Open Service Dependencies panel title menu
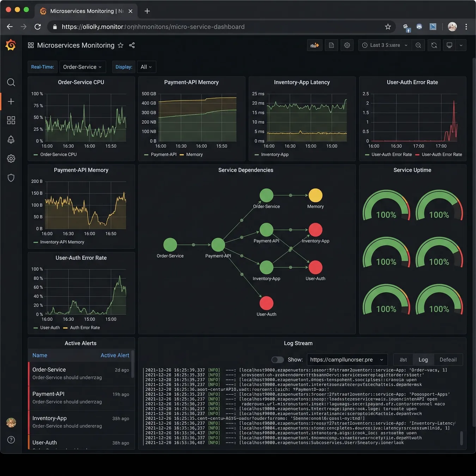 pos(246,170)
